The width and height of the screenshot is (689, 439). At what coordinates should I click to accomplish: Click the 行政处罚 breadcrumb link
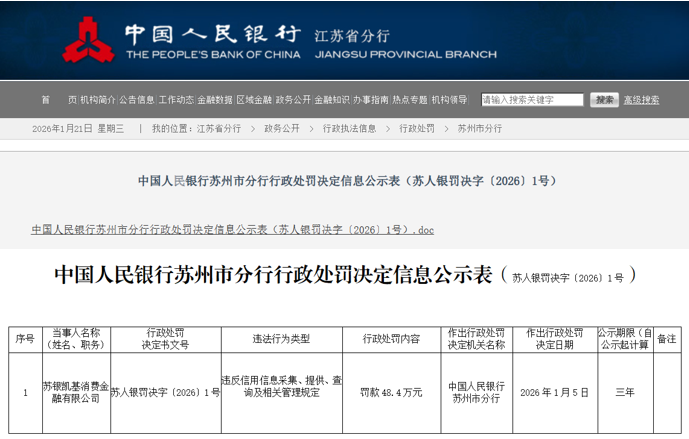pyautogui.click(x=417, y=129)
